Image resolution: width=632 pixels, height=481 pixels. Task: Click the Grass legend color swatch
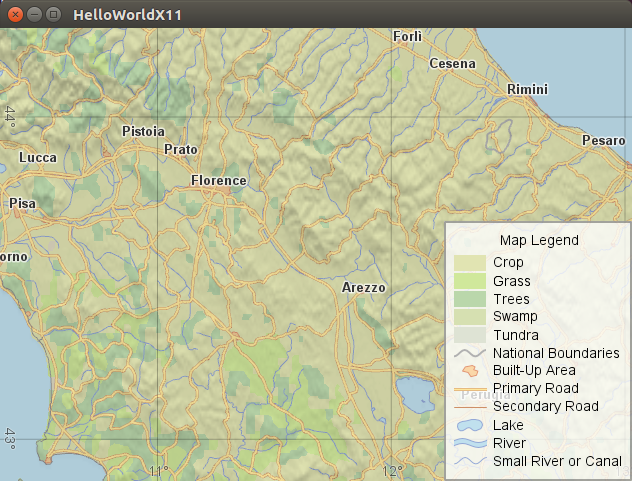(469, 281)
